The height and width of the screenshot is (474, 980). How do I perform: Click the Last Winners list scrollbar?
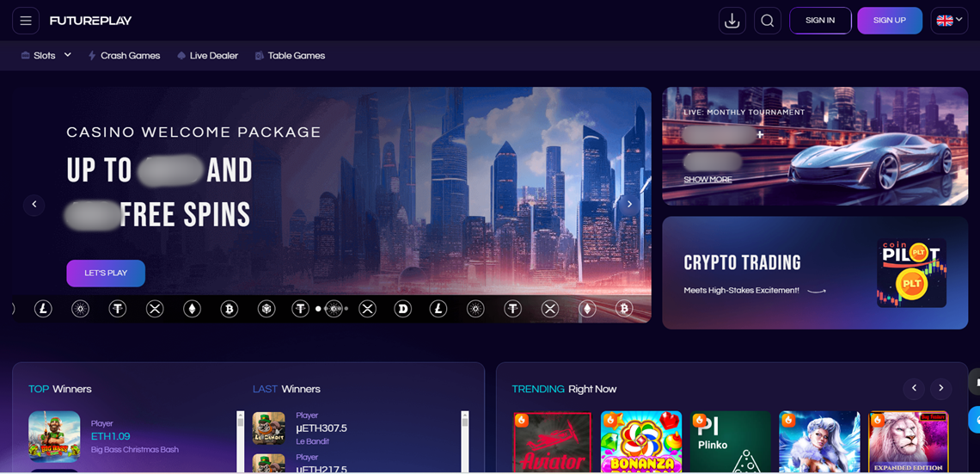[464, 441]
